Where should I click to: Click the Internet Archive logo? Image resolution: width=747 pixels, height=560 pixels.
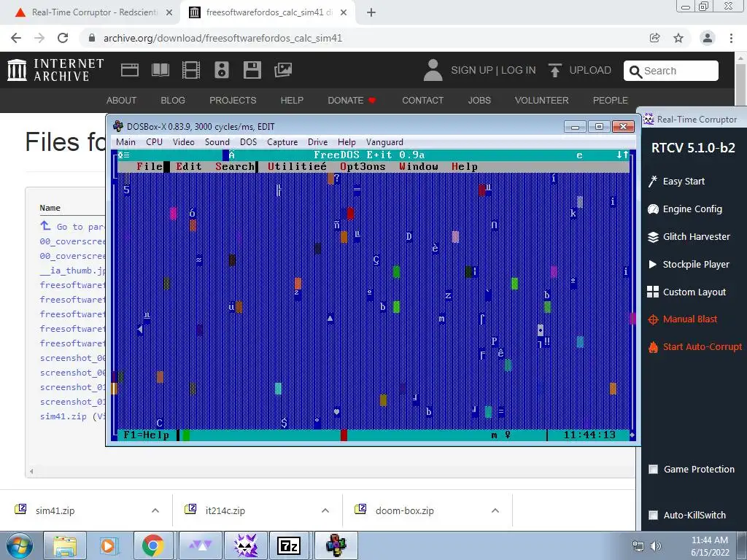pos(55,70)
